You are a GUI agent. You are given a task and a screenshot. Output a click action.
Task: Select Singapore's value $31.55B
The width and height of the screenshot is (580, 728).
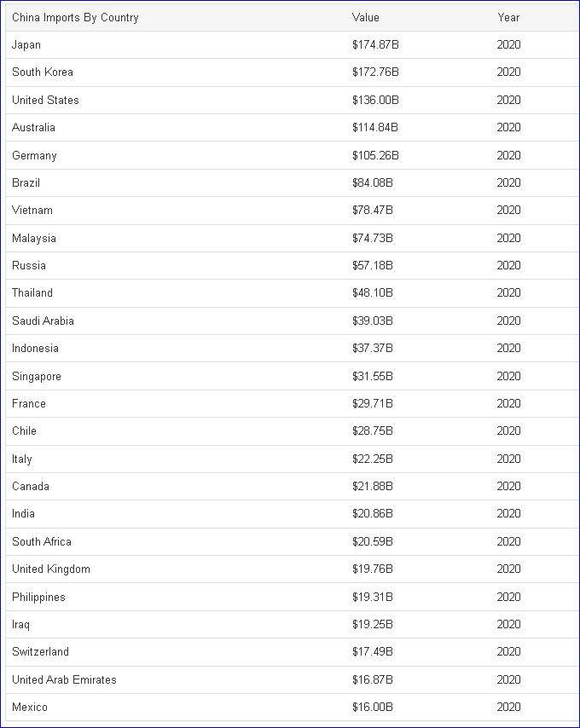[373, 376]
